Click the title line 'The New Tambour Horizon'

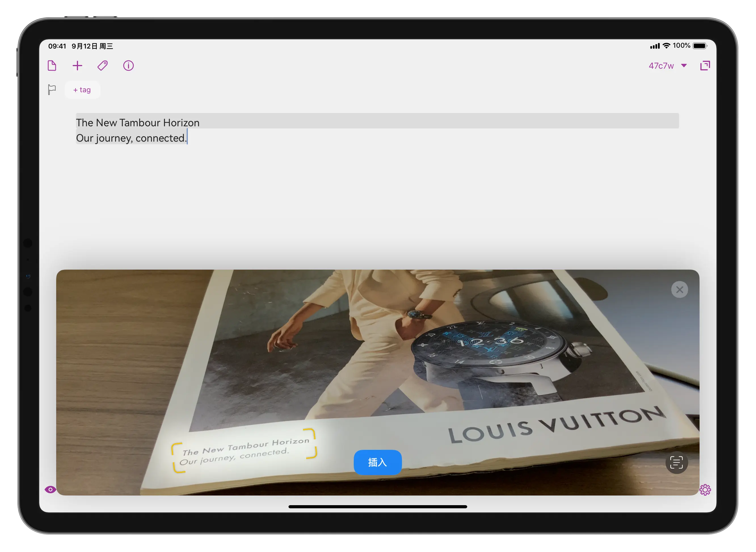pyautogui.click(x=138, y=123)
